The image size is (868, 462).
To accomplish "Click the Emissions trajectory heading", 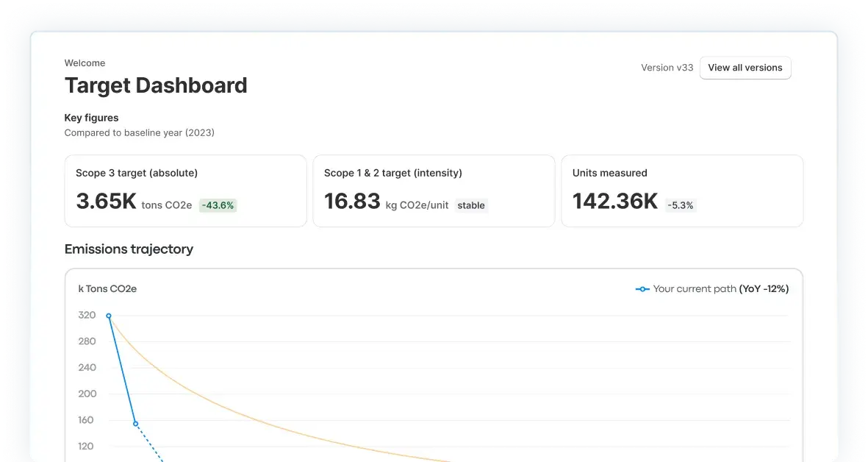I will tap(129, 249).
